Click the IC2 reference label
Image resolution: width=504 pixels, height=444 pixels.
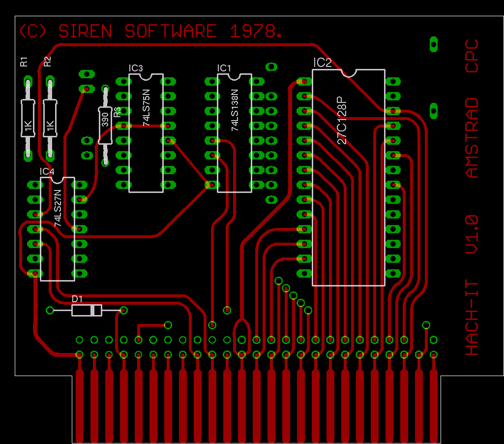tap(322, 63)
